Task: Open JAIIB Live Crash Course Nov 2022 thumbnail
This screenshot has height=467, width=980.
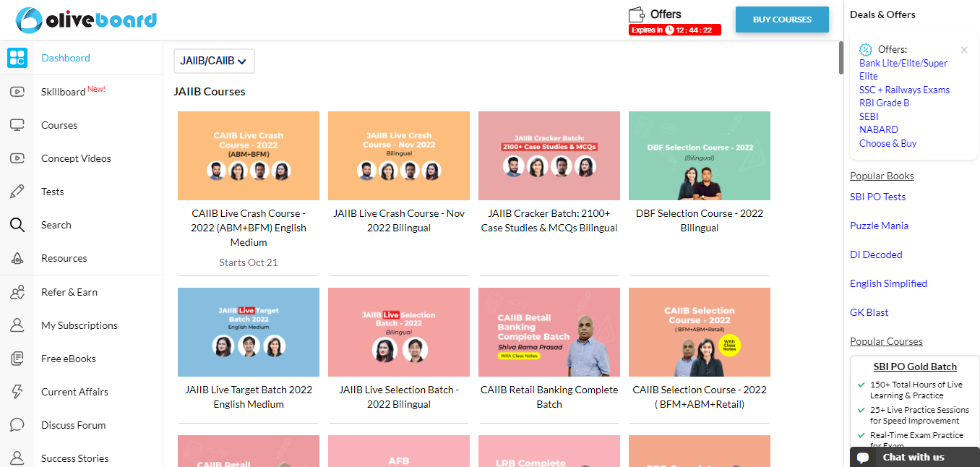Action: (x=399, y=155)
